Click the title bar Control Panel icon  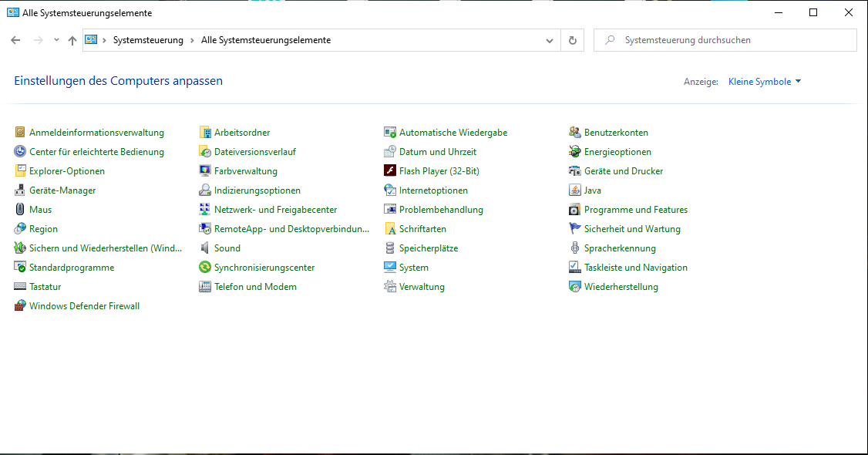click(x=13, y=12)
